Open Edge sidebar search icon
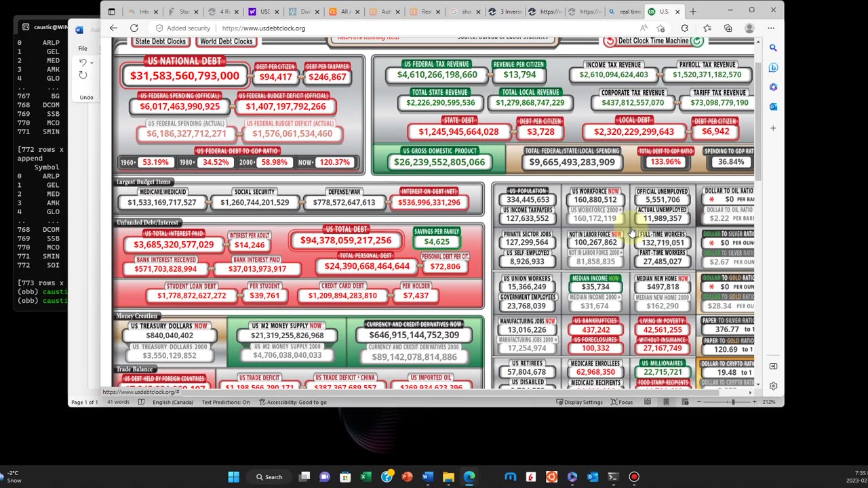 [x=773, y=48]
